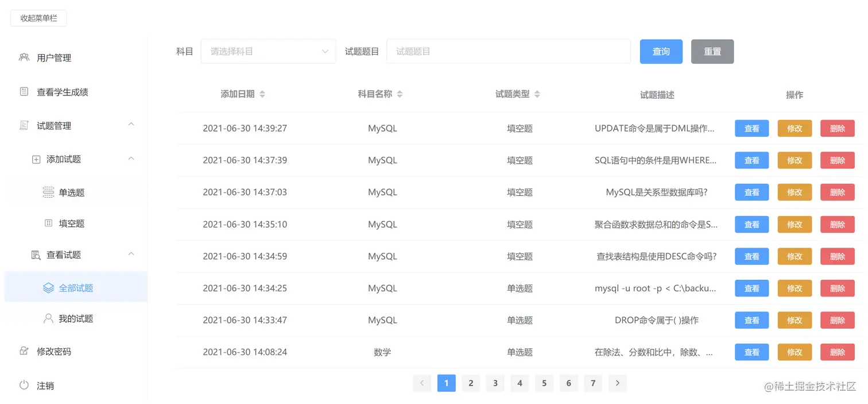Click 查看 for the UPDATE命令 row
This screenshot has width=868, height=404.
click(752, 128)
